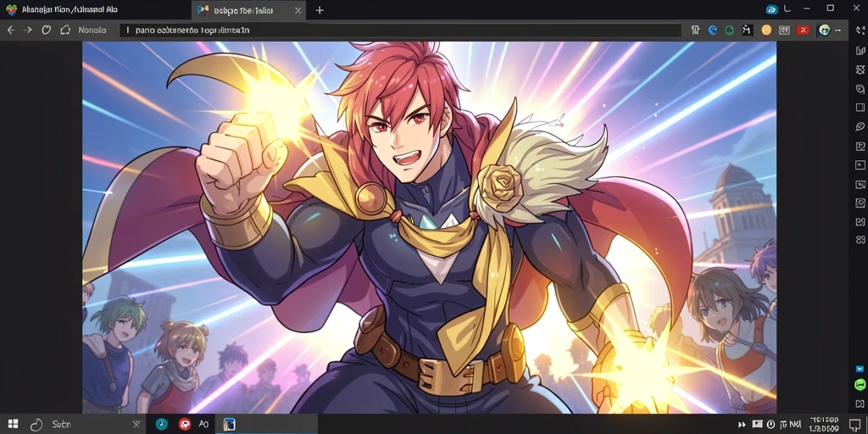This screenshot has width=868, height=434.
Task: Click the browser back arrow
Action: point(10,30)
